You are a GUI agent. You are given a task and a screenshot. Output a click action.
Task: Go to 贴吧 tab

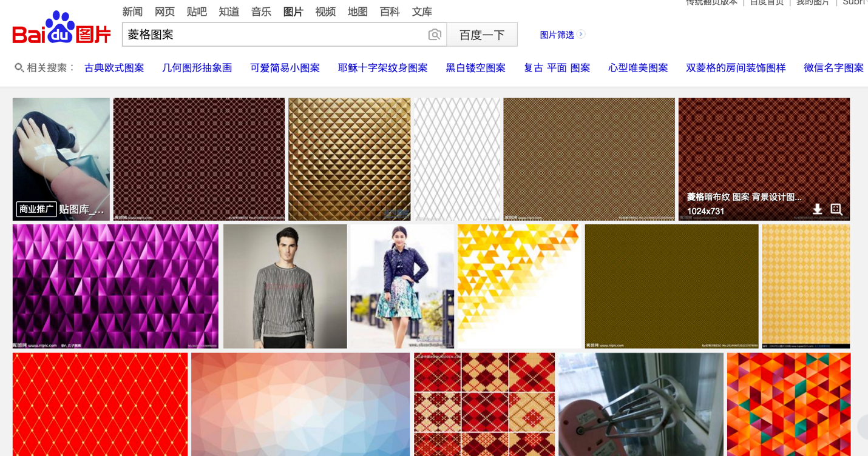(x=197, y=12)
